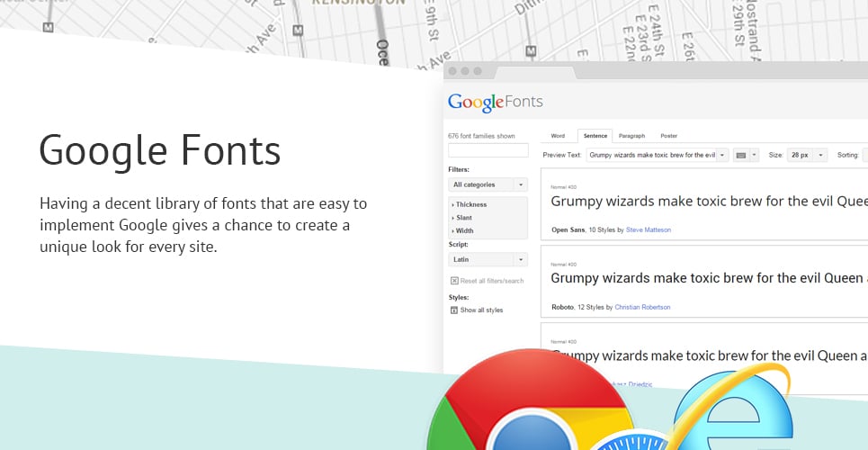
Task: Click the Google Fonts logo
Action: point(495,102)
